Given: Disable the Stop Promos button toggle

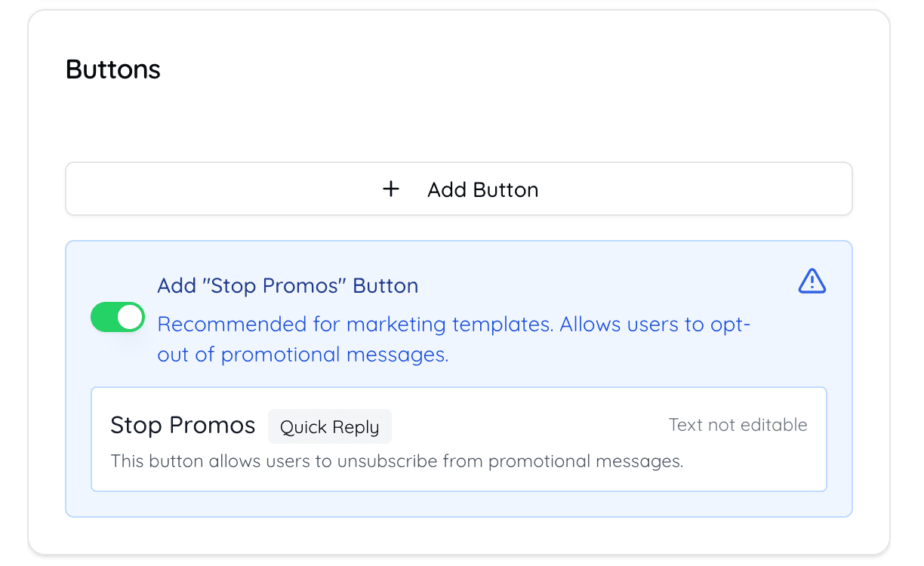Looking at the screenshot, I should (118, 317).
